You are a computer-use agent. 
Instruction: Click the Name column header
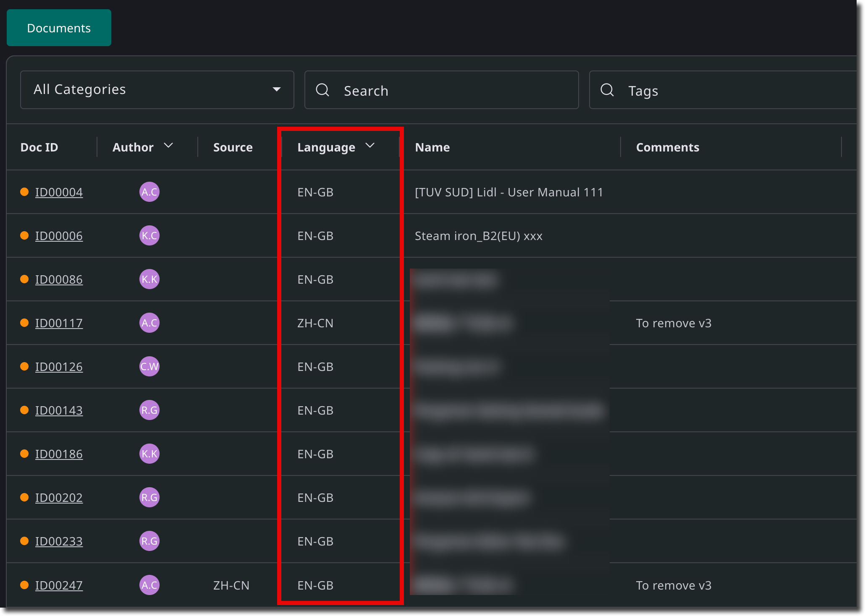tap(432, 147)
